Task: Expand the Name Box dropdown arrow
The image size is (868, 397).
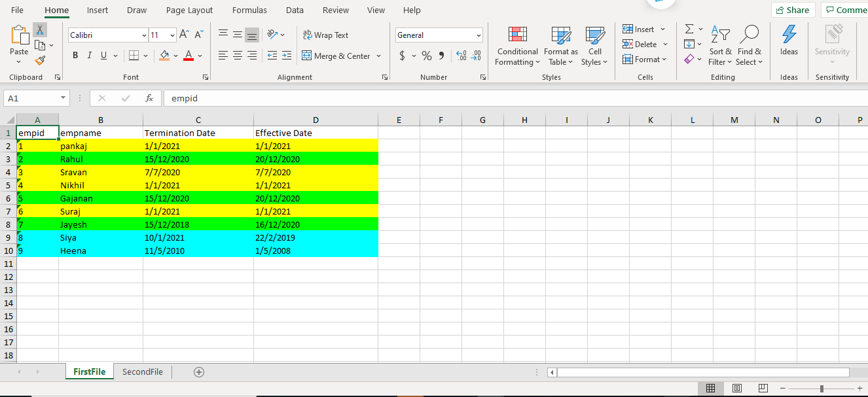Action: coord(63,98)
